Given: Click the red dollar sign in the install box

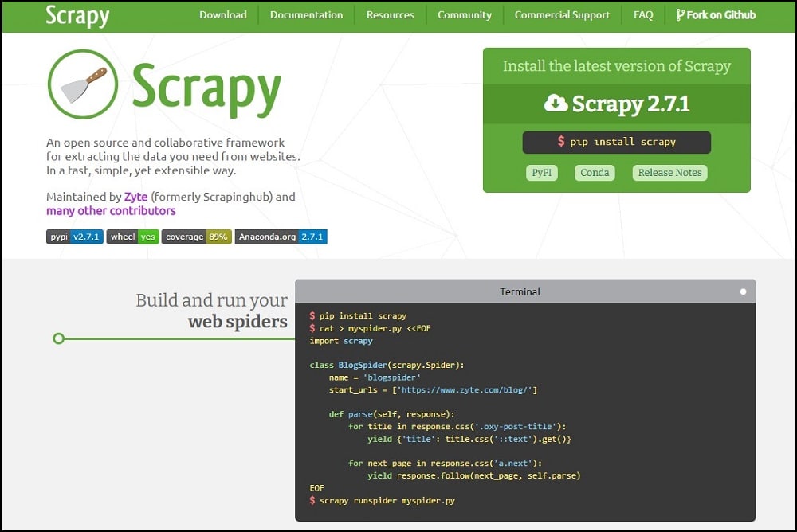Looking at the screenshot, I should 560,141.
